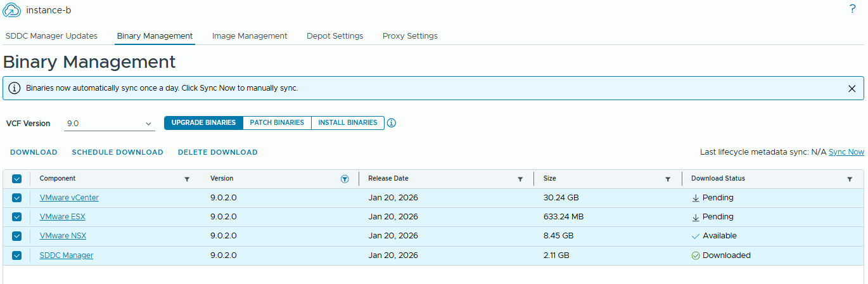
Task: Click the help question mark icon
Action: pos(852,10)
